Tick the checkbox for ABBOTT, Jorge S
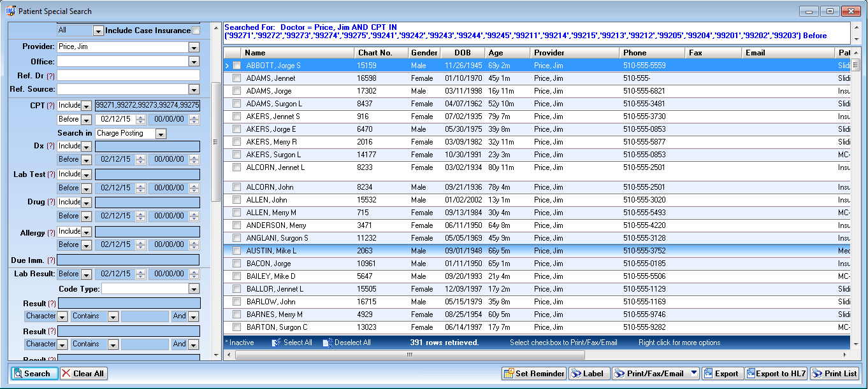This screenshot has height=389, width=868. click(x=236, y=66)
